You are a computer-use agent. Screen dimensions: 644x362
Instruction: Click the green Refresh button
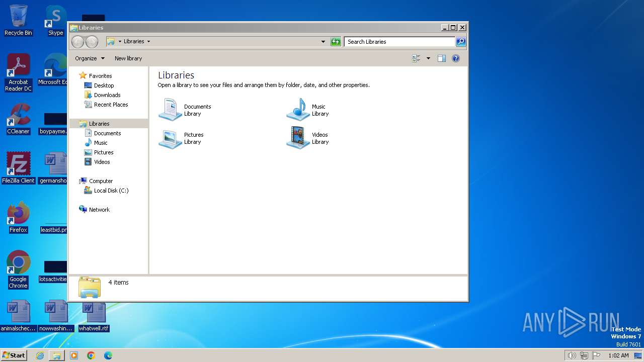pos(336,42)
